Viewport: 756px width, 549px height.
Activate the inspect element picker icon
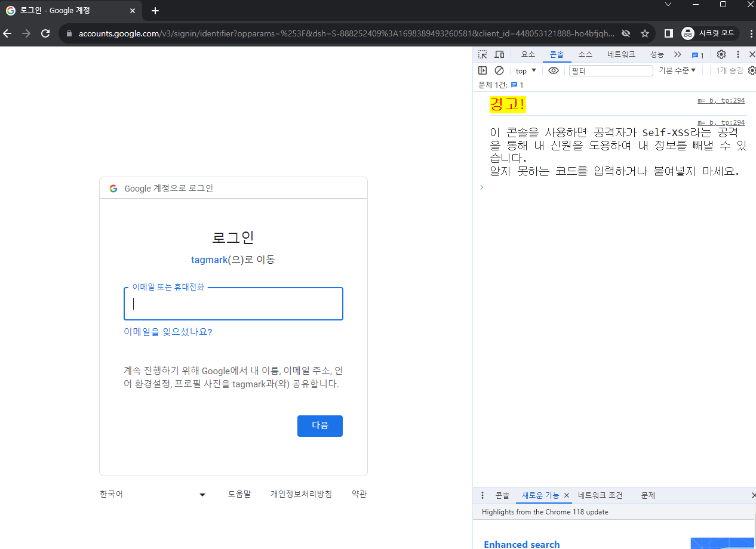pyautogui.click(x=483, y=54)
